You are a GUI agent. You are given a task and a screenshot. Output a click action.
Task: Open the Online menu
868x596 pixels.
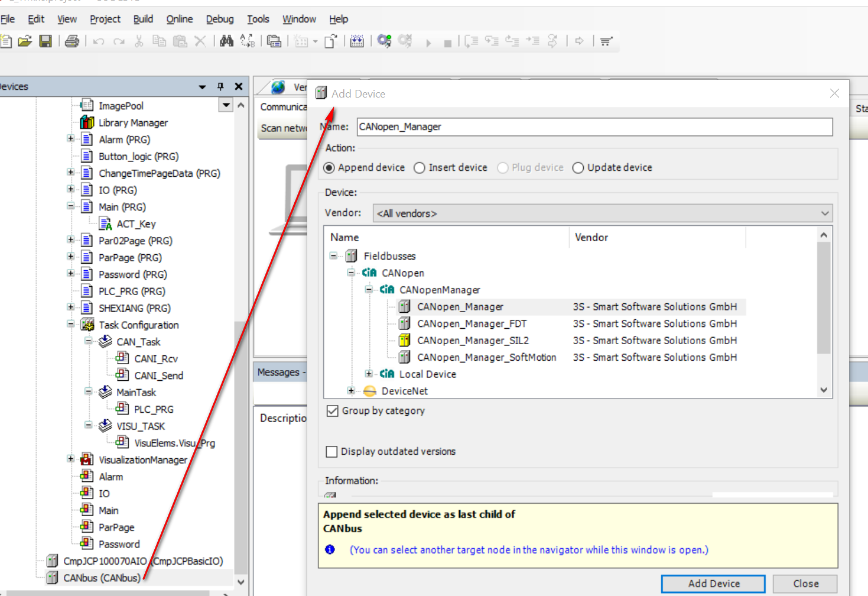tap(179, 19)
